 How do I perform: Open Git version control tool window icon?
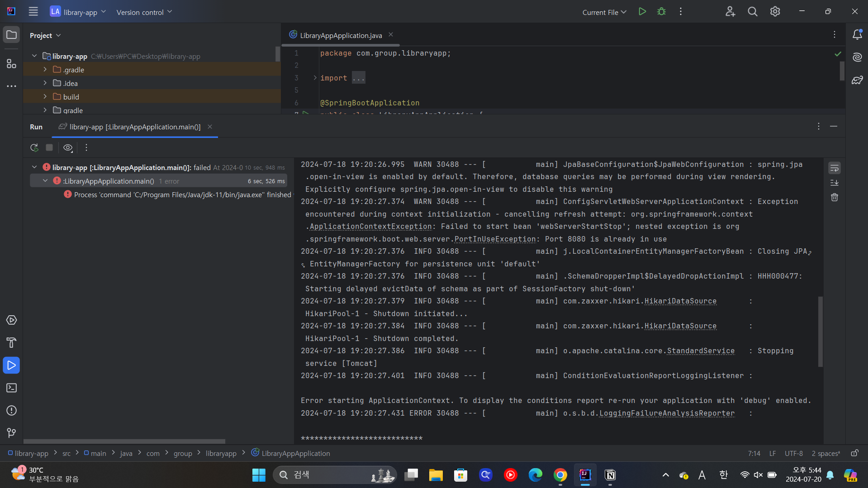[x=11, y=433]
